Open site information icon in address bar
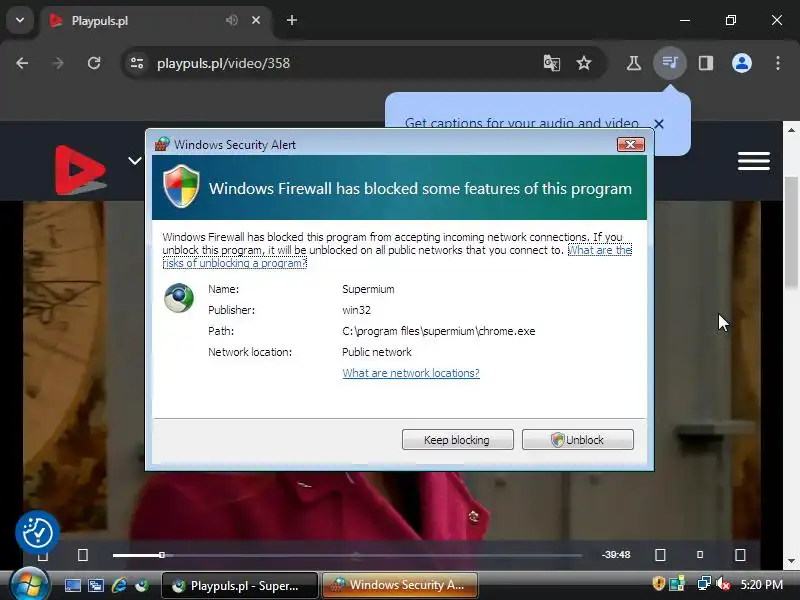 137,63
